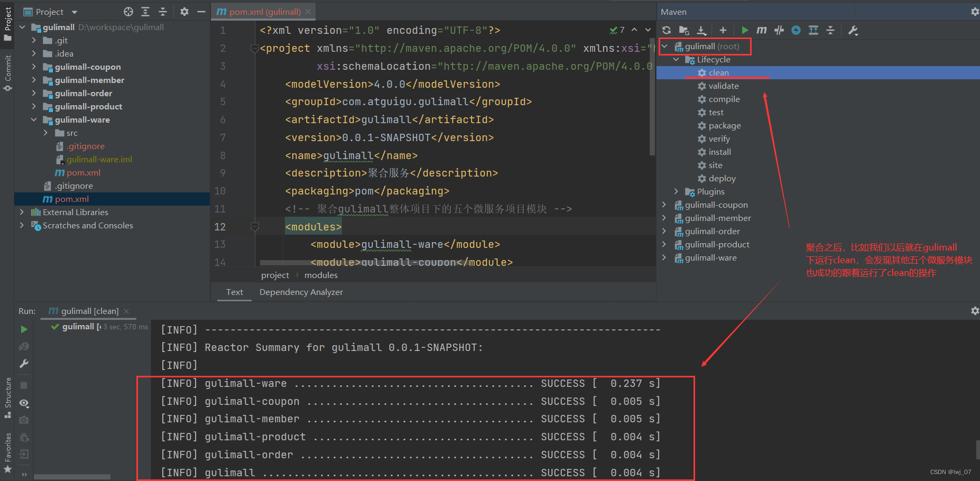Jump to previous highlighted problem arrow

click(x=634, y=30)
